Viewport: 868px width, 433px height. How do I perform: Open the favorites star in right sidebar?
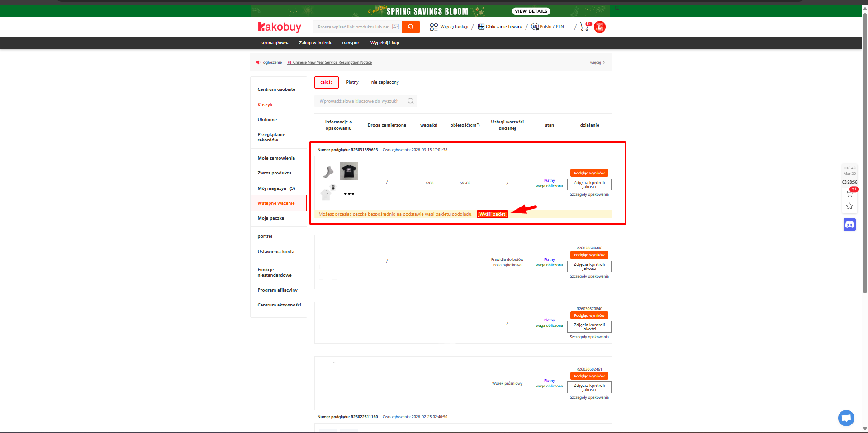click(x=849, y=206)
